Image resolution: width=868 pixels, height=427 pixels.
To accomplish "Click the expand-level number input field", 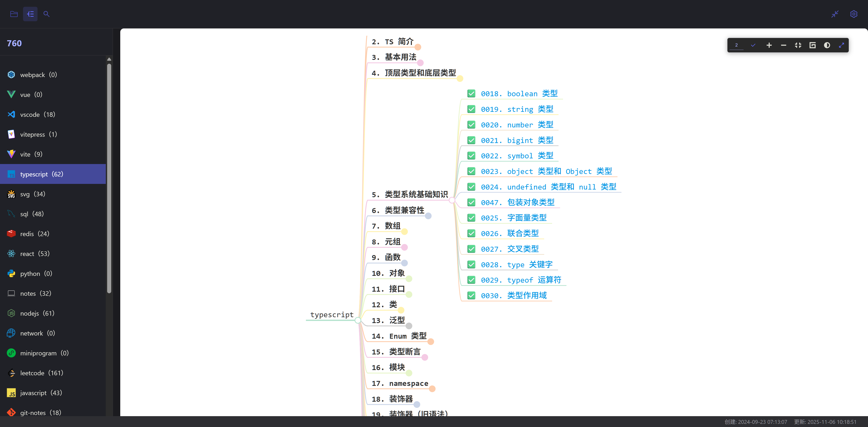I will click(x=737, y=45).
